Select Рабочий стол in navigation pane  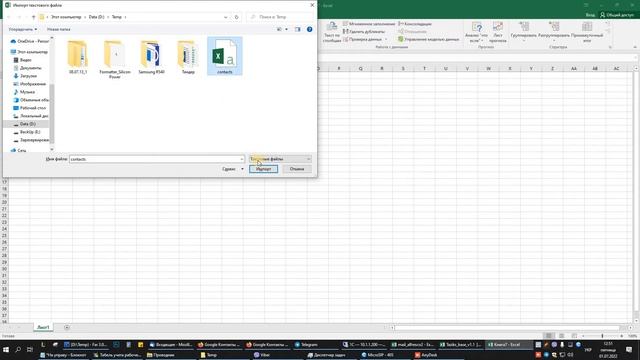[30, 108]
